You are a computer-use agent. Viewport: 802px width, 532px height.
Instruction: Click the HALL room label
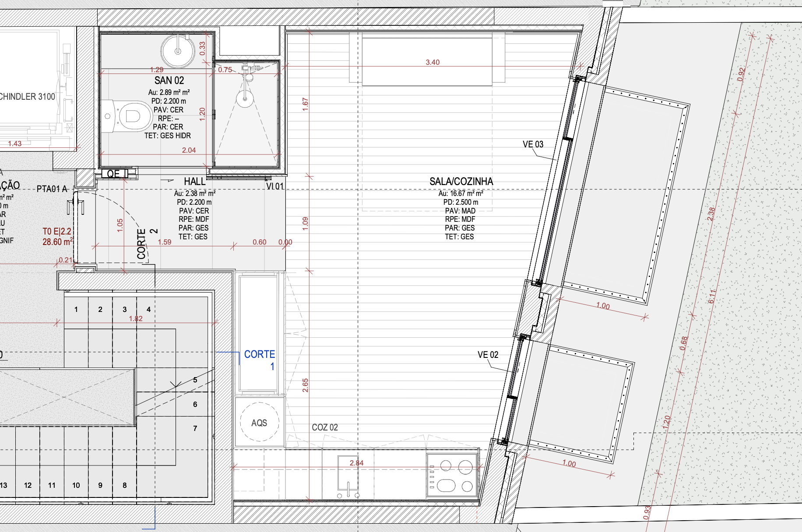pos(194,182)
